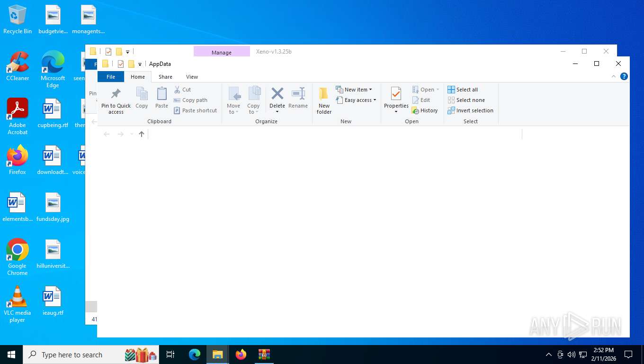The image size is (644, 364).
Task: Click Select none
Action: pyautogui.click(x=466, y=100)
